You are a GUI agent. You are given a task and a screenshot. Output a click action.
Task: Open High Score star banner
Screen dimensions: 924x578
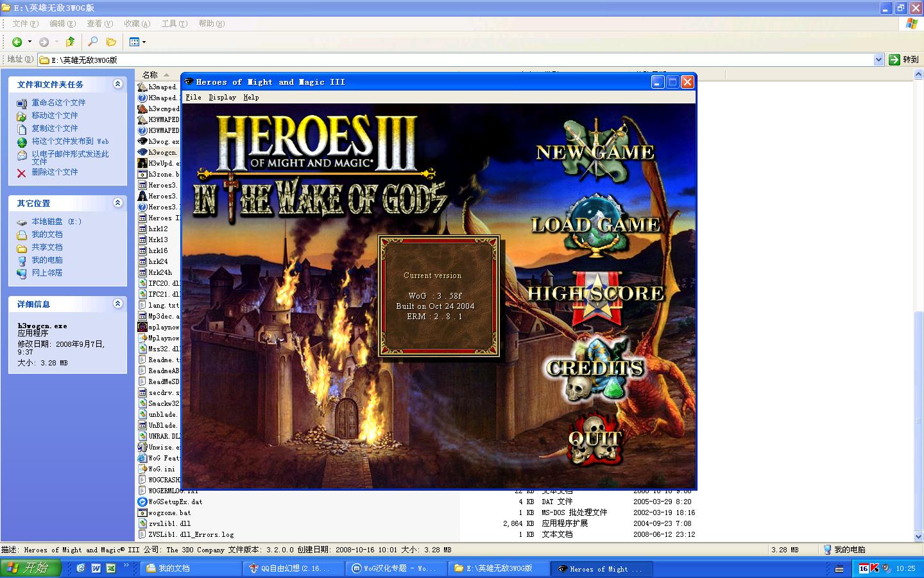click(x=595, y=295)
